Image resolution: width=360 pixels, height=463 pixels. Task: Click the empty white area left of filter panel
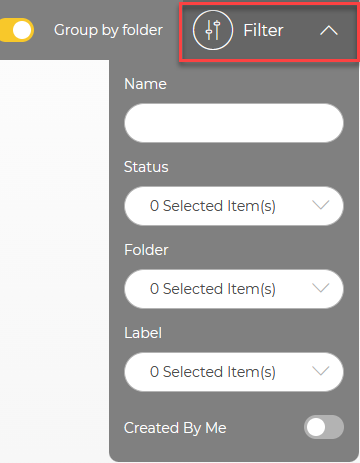[x=54, y=260]
